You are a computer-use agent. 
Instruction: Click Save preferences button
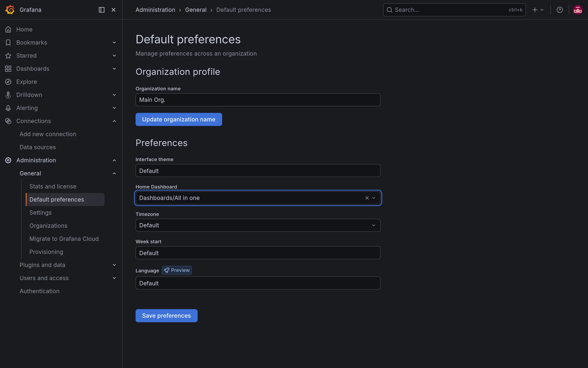(x=166, y=316)
